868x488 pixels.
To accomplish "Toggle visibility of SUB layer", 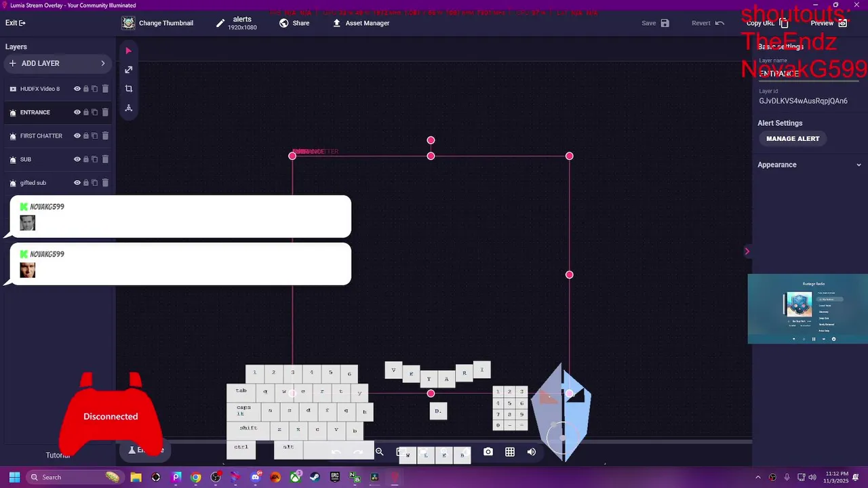I will [77, 159].
